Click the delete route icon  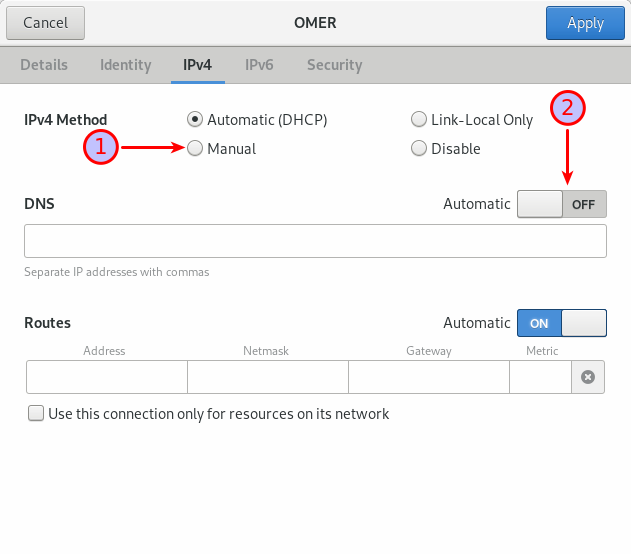click(588, 377)
